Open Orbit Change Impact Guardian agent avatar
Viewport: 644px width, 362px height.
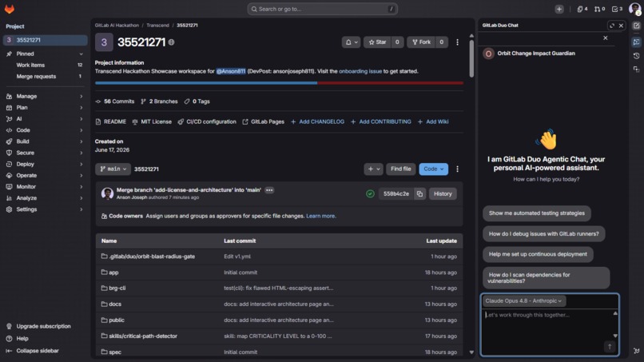[488, 54]
